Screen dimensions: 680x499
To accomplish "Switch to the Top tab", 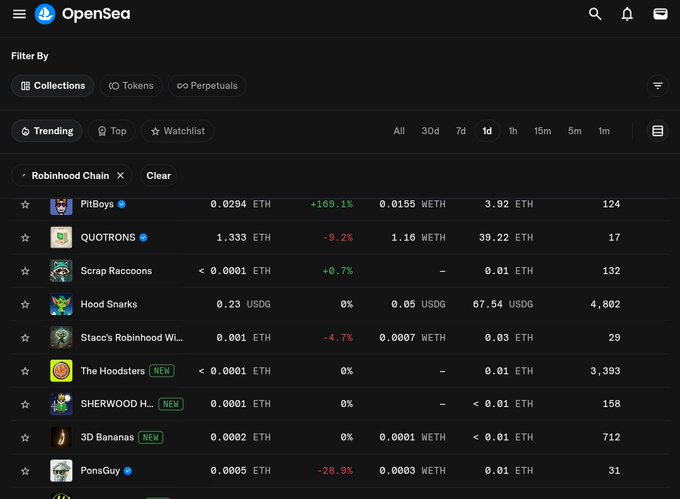I will pyautogui.click(x=112, y=131).
